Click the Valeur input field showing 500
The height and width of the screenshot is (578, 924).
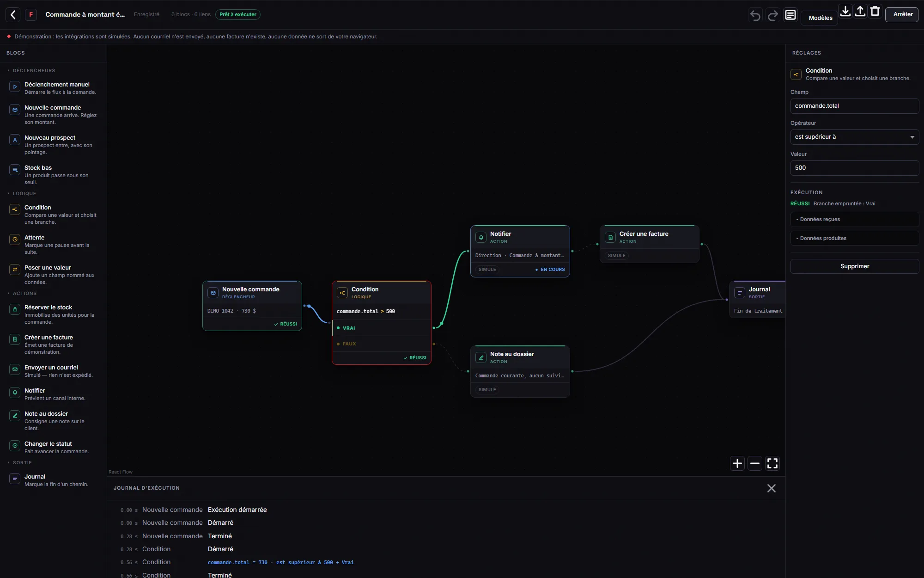855,168
